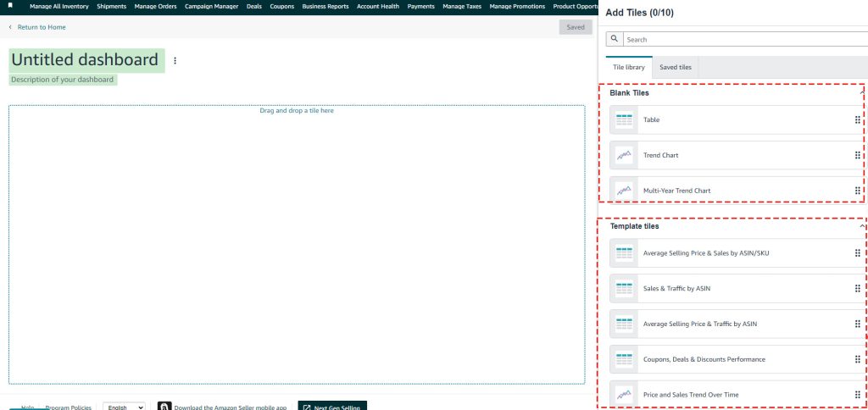The height and width of the screenshot is (410, 868).
Task: Switch to the Saved tiles tab
Action: pyautogui.click(x=675, y=67)
